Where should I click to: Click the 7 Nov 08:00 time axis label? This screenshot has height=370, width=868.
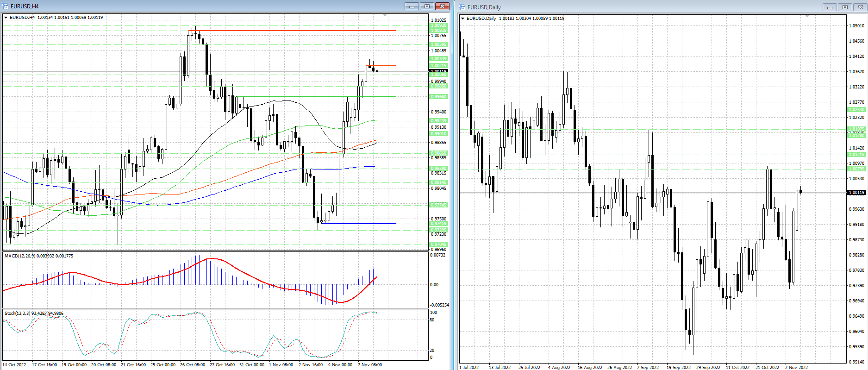(370, 365)
